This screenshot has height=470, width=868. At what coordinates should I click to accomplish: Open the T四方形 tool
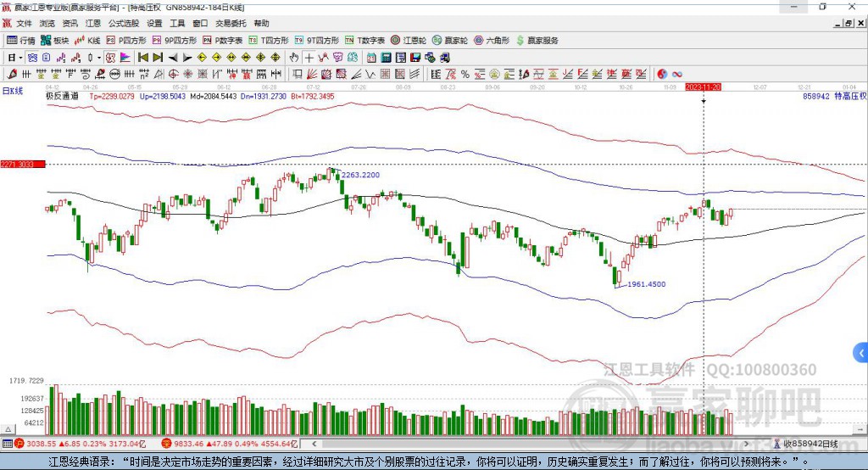tap(269, 41)
